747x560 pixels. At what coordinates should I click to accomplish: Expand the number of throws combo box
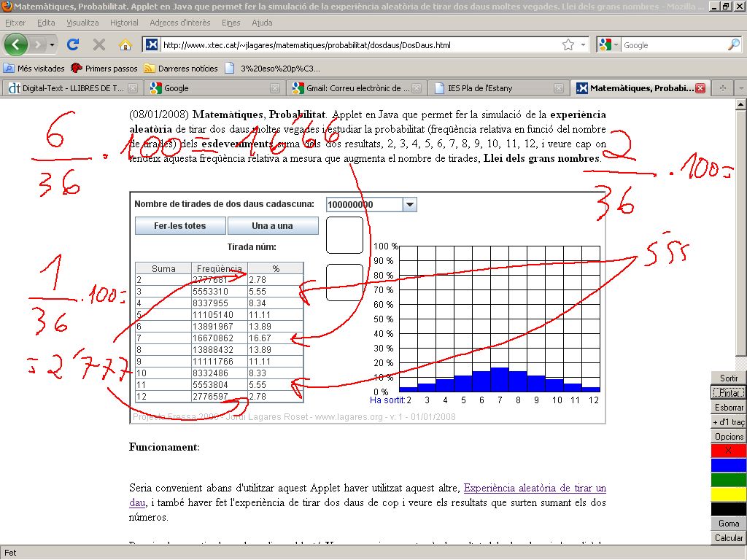409,205
